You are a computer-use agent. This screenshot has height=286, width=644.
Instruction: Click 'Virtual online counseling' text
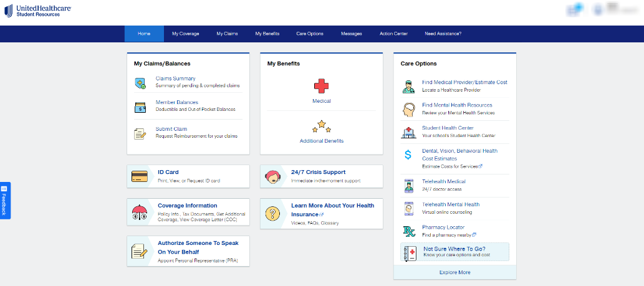(x=447, y=212)
